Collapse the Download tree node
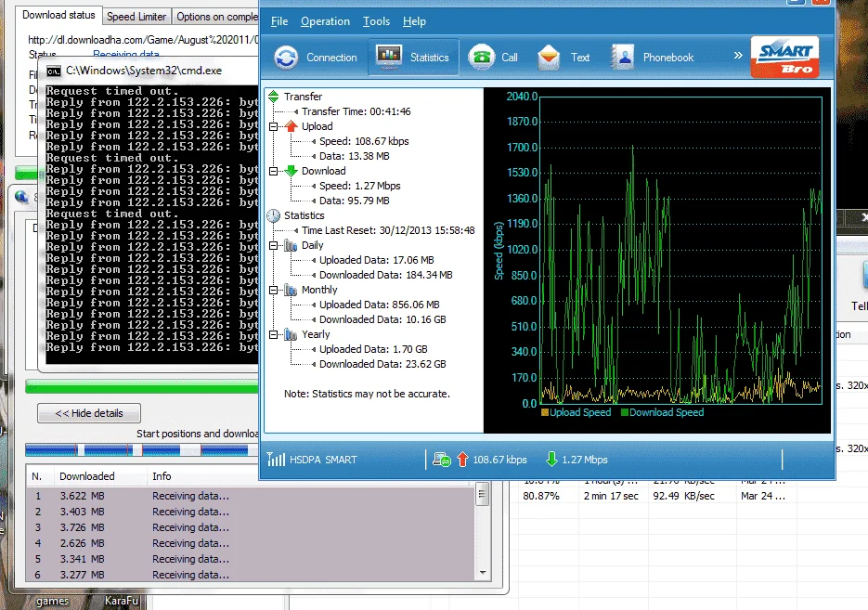Viewport: 868px width, 610px height. click(273, 172)
